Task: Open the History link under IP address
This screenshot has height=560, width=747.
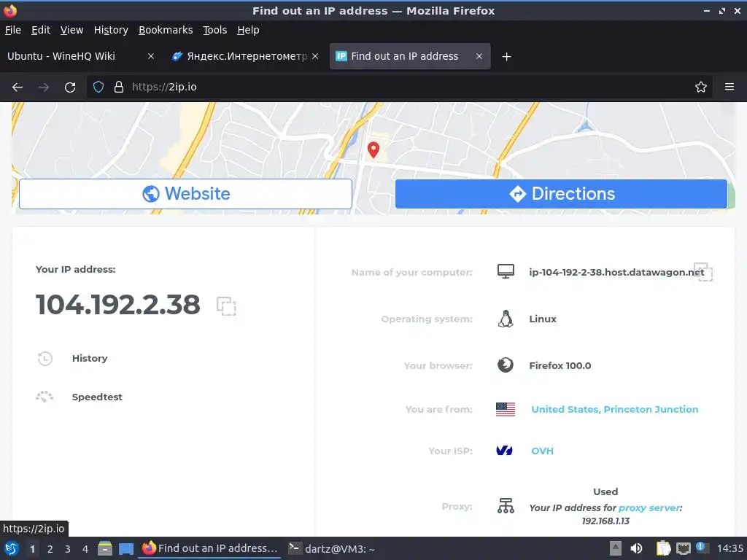Action: (x=90, y=358)
